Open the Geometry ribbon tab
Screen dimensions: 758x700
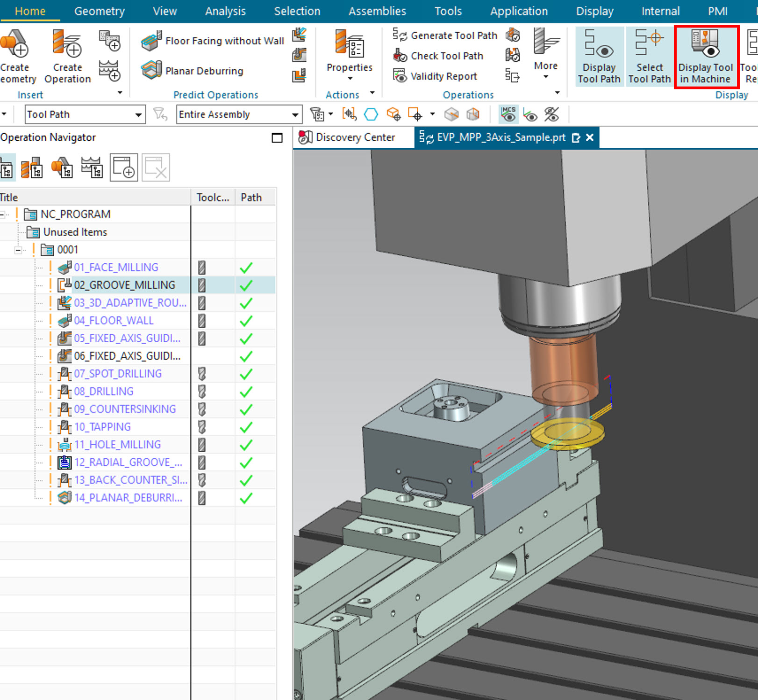click(99, 11)
